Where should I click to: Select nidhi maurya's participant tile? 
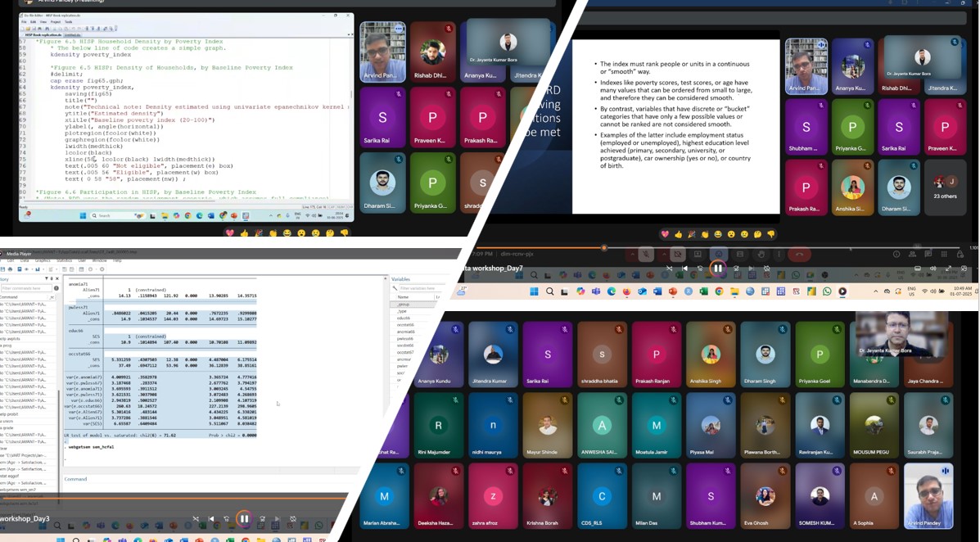(x=493, y=426)
